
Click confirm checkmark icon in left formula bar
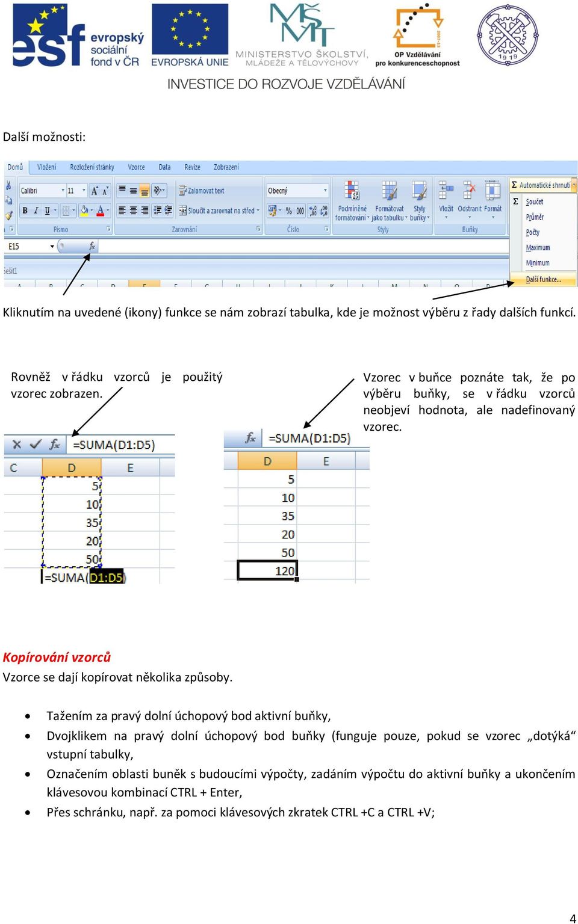36,445
